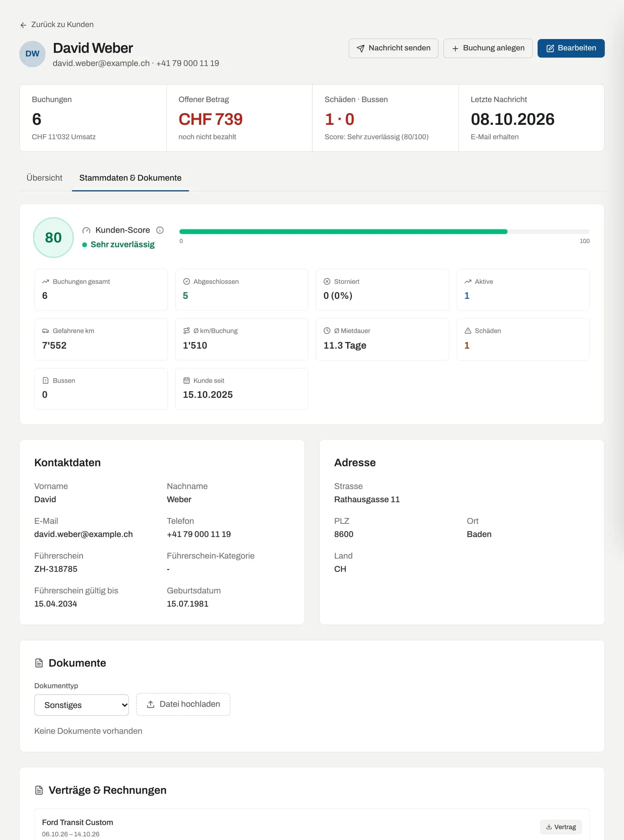
Task: Click the Keine Dokumente vorhanden message
Action: [88, 731]
